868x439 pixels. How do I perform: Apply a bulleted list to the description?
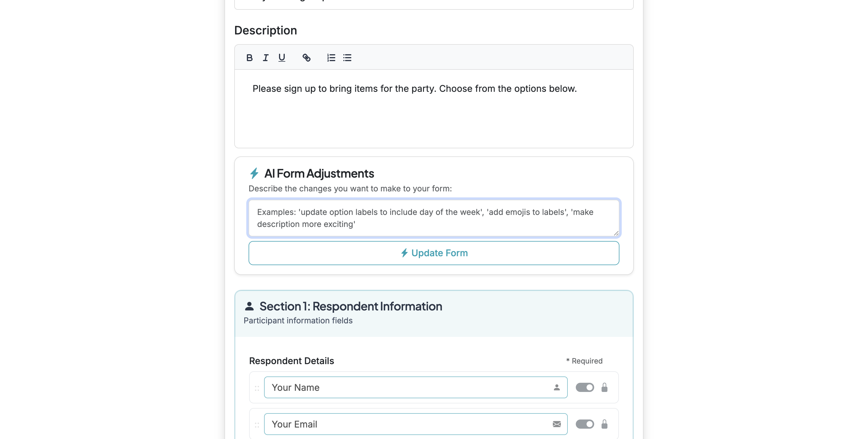click(347, 58)
